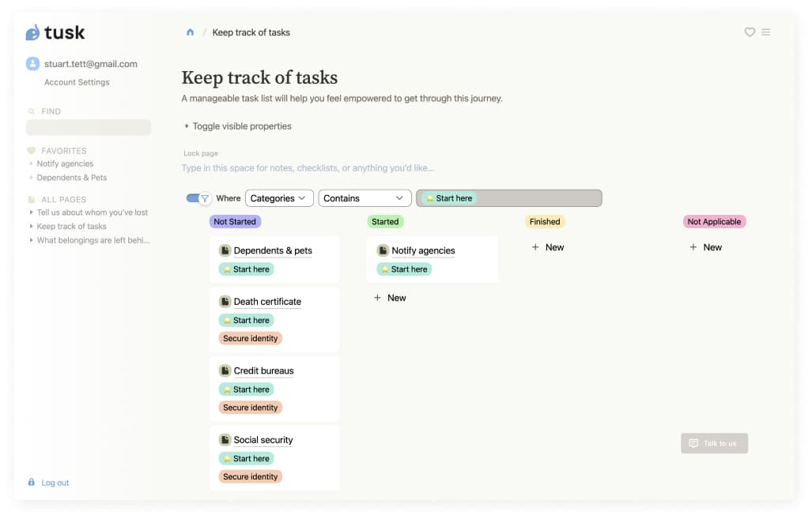Click the home icon in breadcrumb
Screen dimensions: 812x519
pyautogui.click(x=190, y=32)
